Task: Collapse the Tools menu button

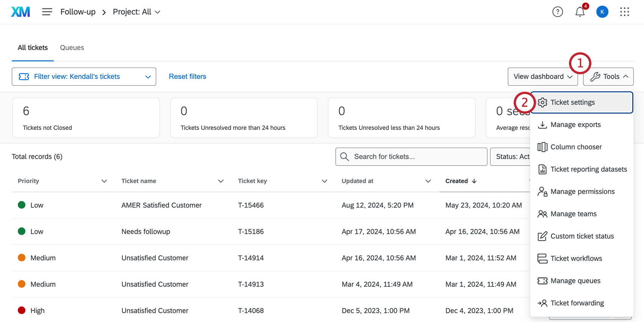Action: [x=608, y=77]
